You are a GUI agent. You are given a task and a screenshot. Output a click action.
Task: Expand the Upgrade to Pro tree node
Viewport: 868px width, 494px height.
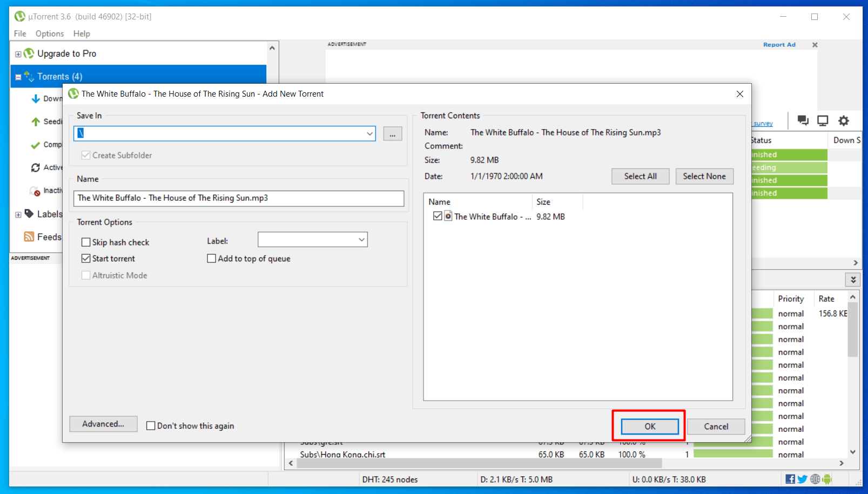pos(18,54)
